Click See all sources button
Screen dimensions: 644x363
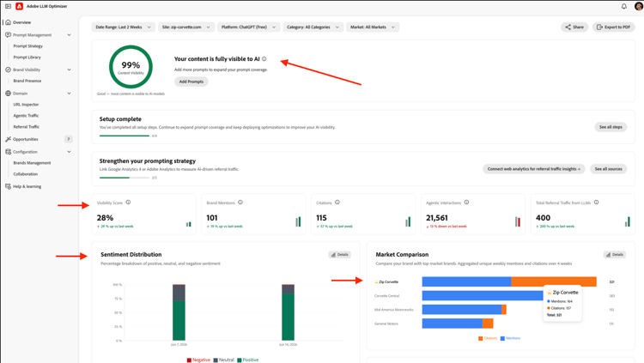608,169
